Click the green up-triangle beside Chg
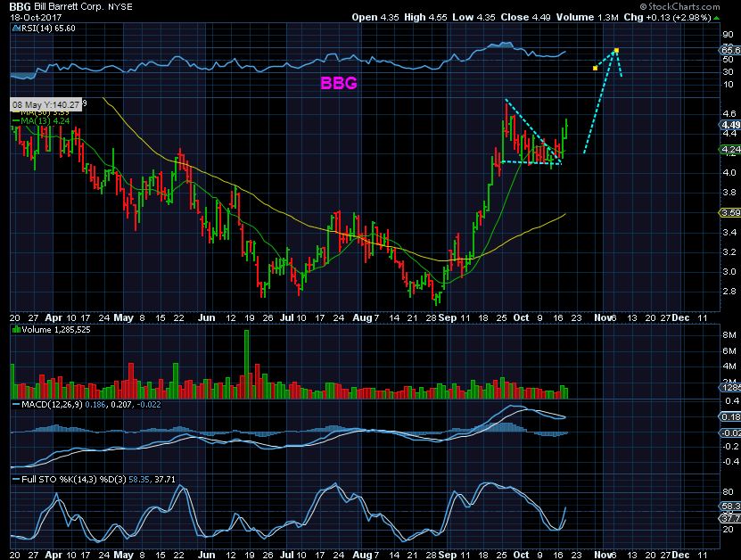The height and width of the screenshot is (560, 741). [x=716, y=18]
